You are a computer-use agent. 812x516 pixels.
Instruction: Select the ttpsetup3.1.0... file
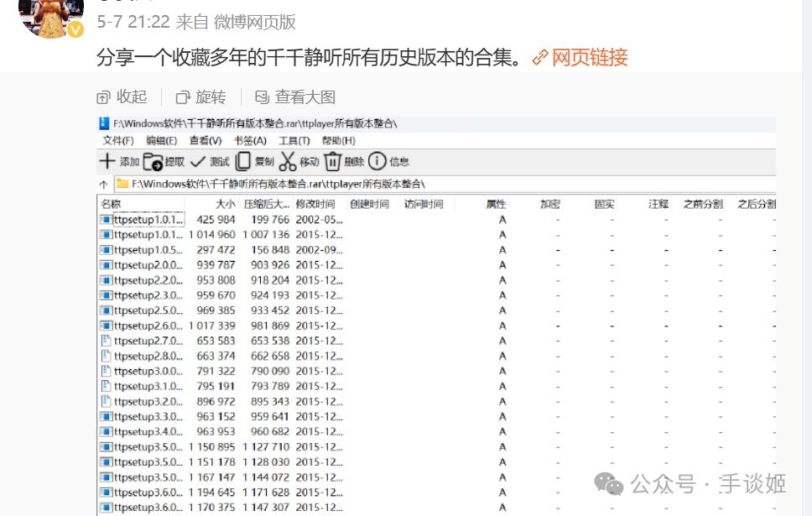point(148,387)
